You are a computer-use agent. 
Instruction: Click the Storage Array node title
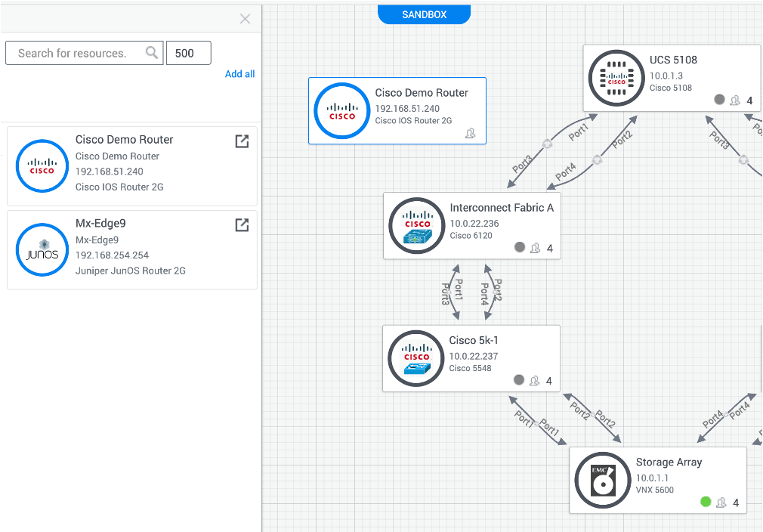pos(669,462)
